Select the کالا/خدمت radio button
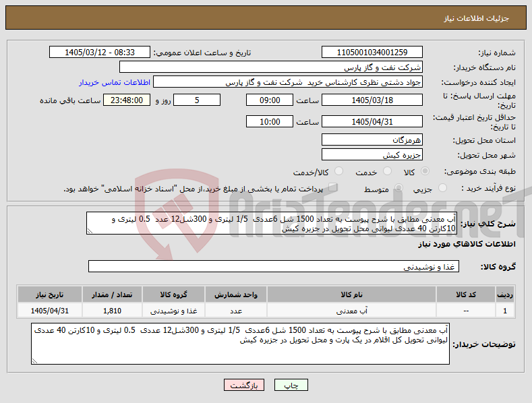Screen dimensions: 532x403 click(338, 171)
